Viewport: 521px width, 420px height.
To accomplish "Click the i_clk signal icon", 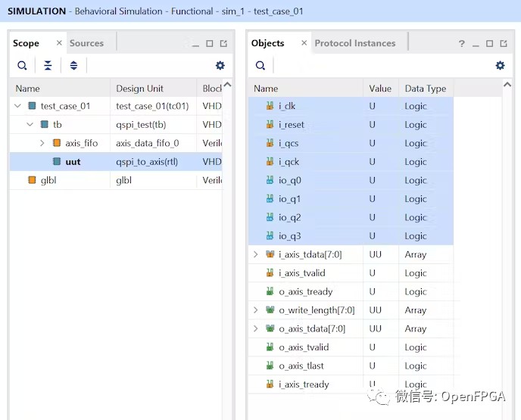I will point(270,106).
